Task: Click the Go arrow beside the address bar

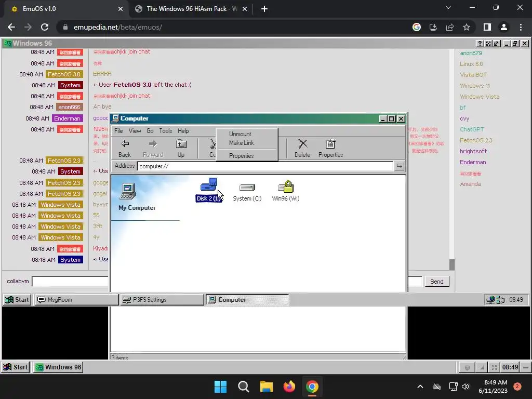Action: coord(400,166)
